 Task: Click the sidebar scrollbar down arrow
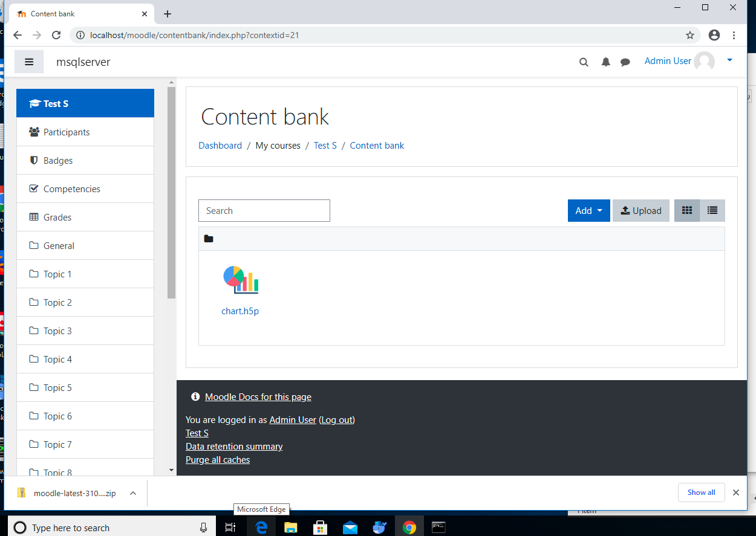(171, 470)
